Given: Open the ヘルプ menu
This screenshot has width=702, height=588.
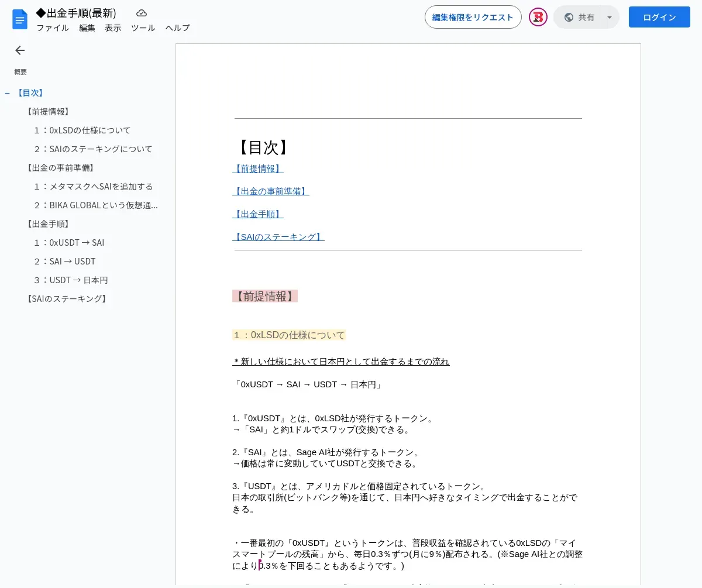Looking at the screenshot, I should coord(177,27).
